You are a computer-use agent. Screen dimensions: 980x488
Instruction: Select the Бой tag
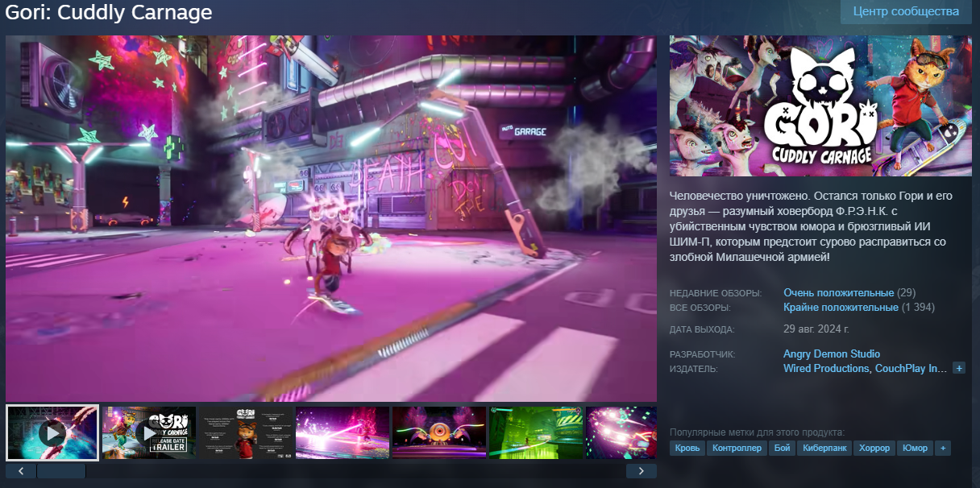[781, 448]
